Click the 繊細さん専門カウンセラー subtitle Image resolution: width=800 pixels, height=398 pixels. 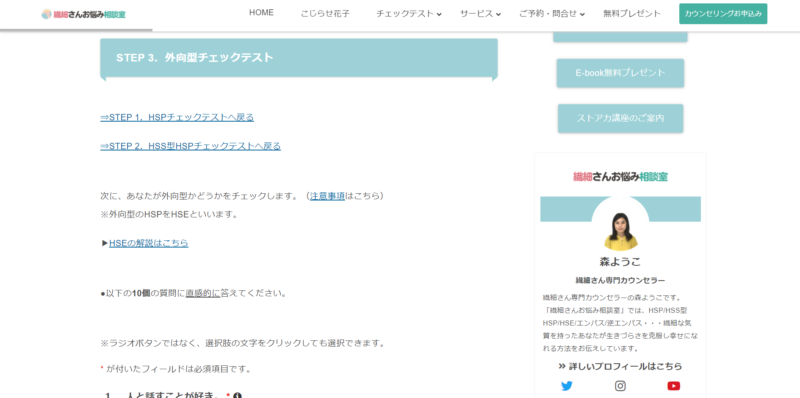620,281
